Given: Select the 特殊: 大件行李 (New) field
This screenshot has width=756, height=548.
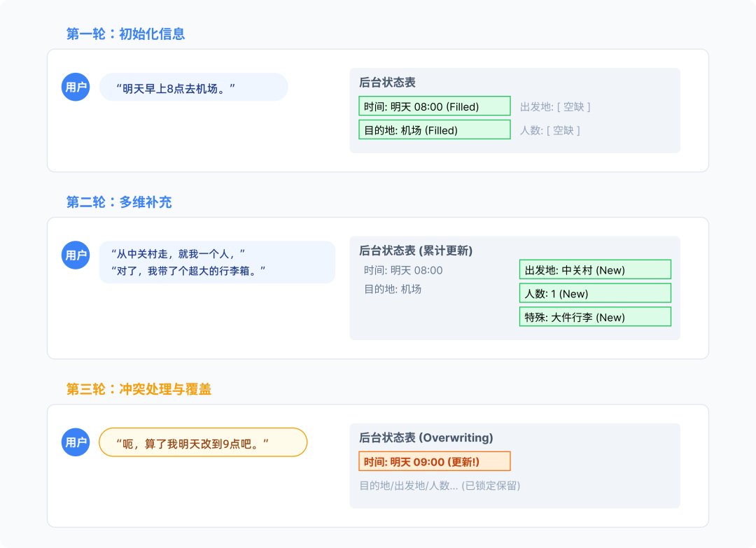Looking at the screenshot, I should 594,317.
